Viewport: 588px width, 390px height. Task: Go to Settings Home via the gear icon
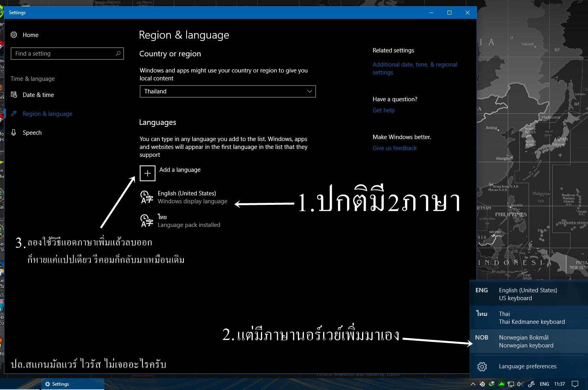[14, 35]
